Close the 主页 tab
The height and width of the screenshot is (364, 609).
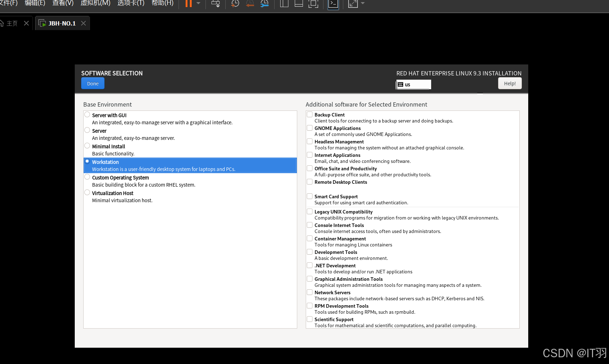coord(26,23)
